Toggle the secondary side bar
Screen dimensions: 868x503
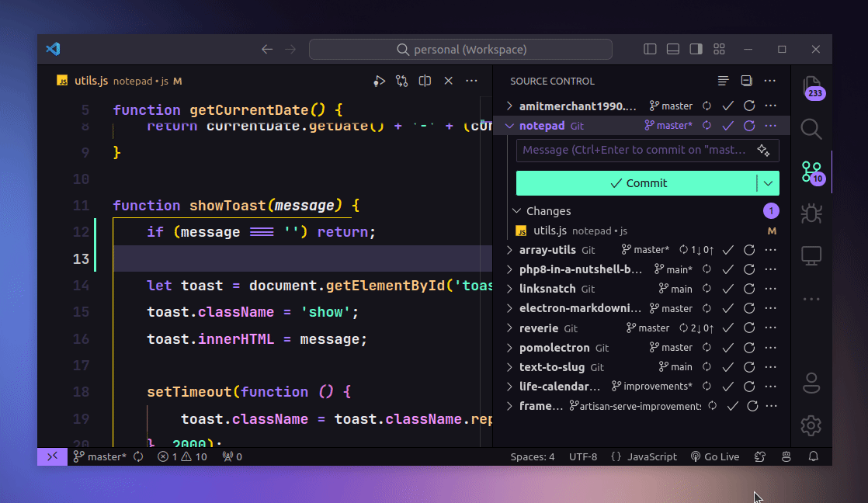695,49
